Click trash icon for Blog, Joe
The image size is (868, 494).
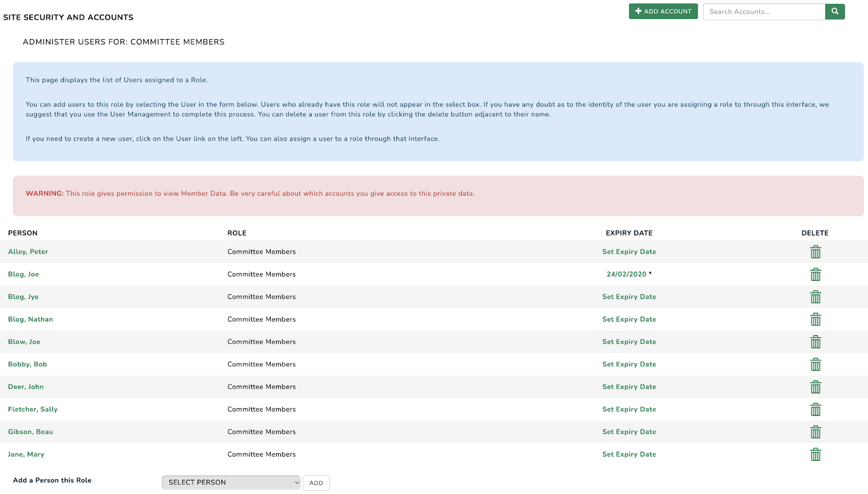[815, 275]
